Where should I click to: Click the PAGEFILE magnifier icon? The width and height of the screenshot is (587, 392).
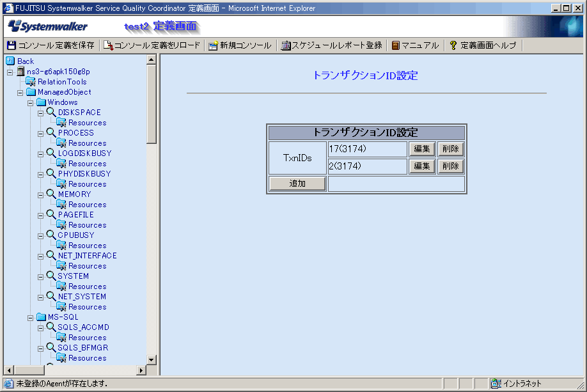pos(51,214)
